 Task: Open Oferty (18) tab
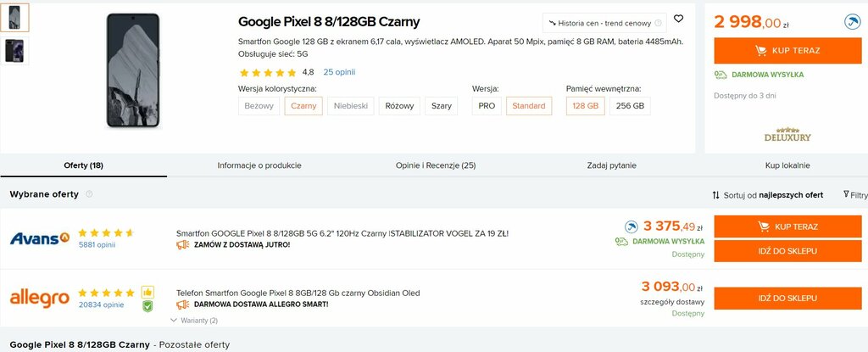pos(84,165)
